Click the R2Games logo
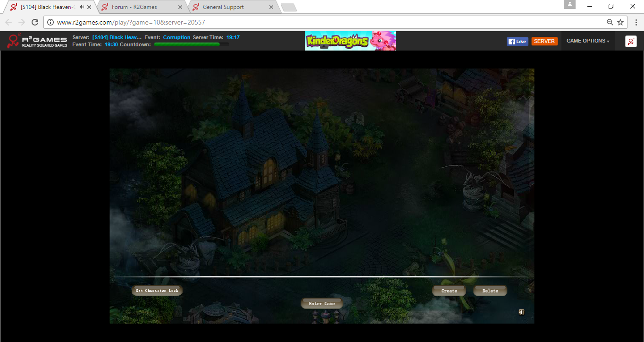644x342 pixels. [x=37, y=41]
